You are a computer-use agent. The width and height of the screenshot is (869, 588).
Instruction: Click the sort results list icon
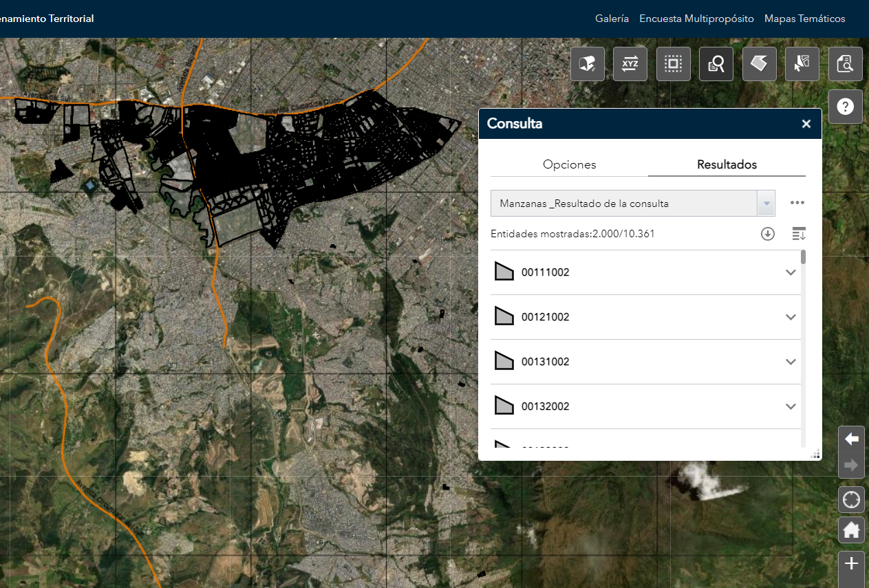click(798, 234)
